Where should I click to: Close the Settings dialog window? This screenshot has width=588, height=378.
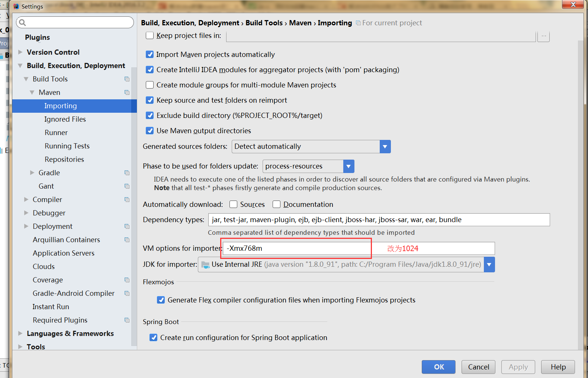click(x=573, y=4)
